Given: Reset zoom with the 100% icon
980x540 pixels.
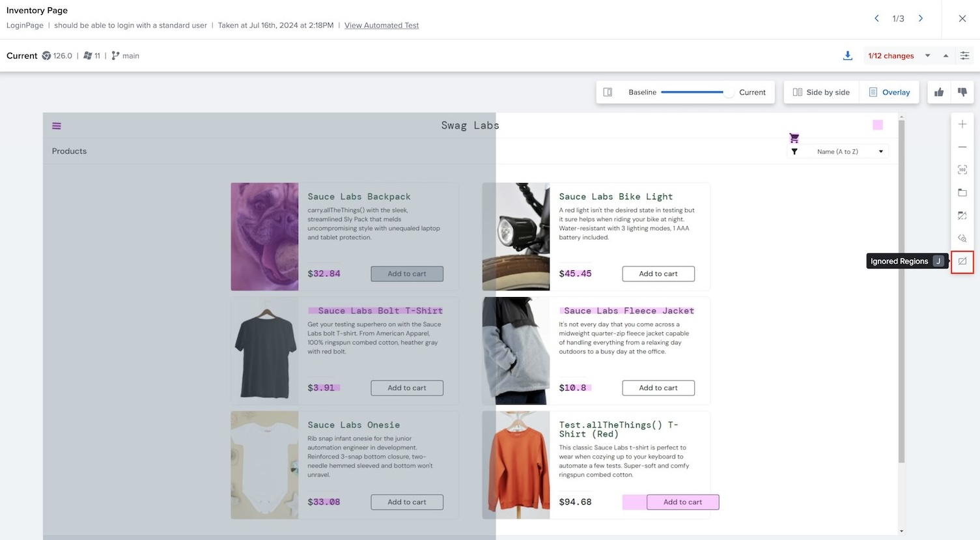Looking at the screenshot, I should coord(962,170).
